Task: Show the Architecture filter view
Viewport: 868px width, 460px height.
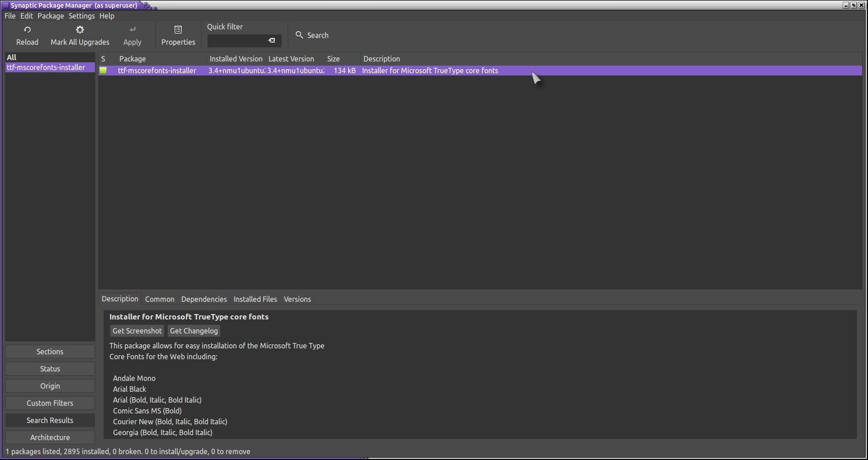Action: pyautogui.click(x=50, y=437)
